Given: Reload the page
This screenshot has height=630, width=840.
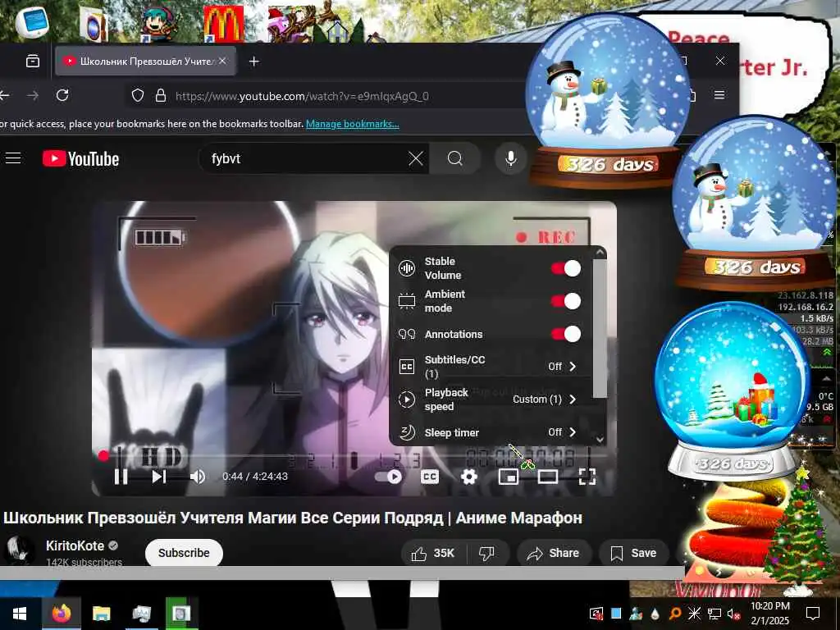Looking at the screenshot, I should coord(62,95).
